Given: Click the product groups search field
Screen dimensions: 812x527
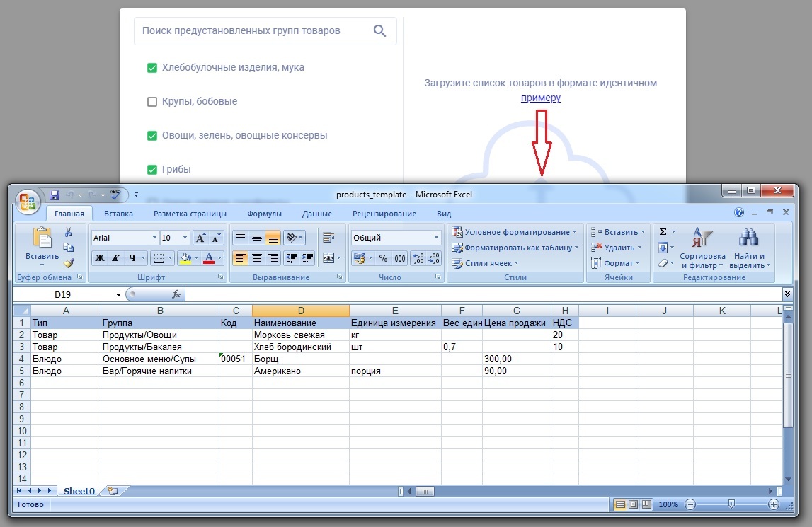Looking at the screenshot, I should (x=265, y=30).
